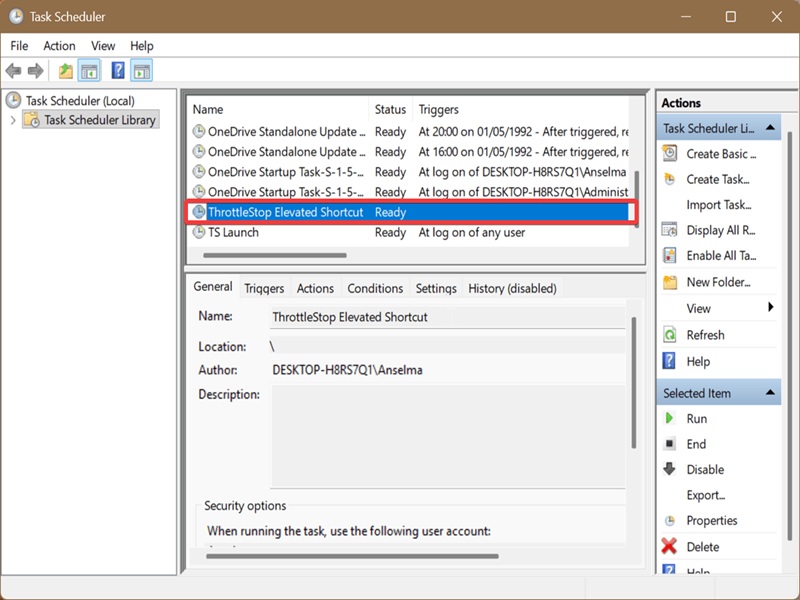This screenshot has height=600, width=800.
Task: Toggle the Show/Hide Console Tree toolbar icon
Action: [x=89, y=70]
